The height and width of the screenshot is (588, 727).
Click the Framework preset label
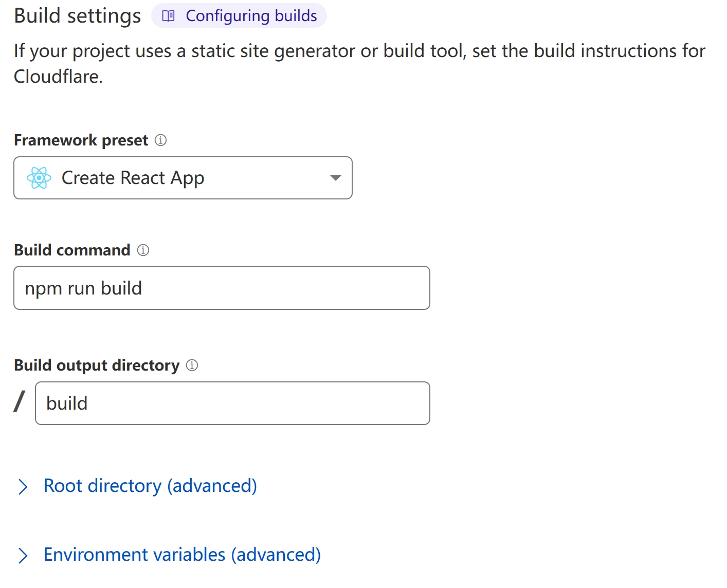[81, 140]
